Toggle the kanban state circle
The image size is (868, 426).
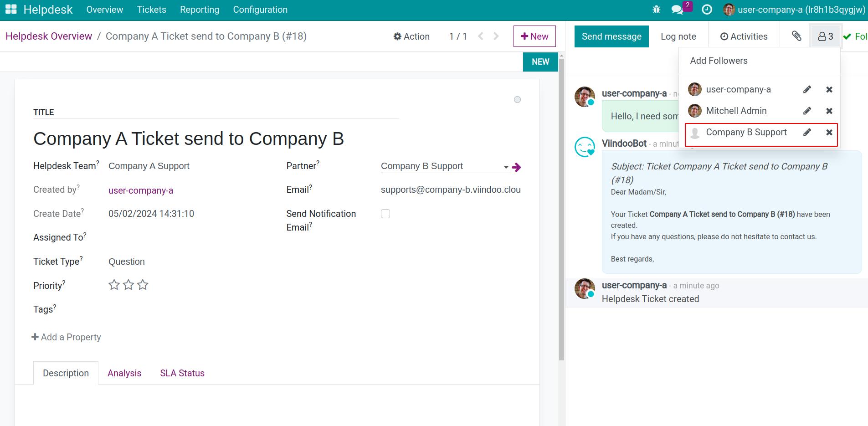point(517,100)
